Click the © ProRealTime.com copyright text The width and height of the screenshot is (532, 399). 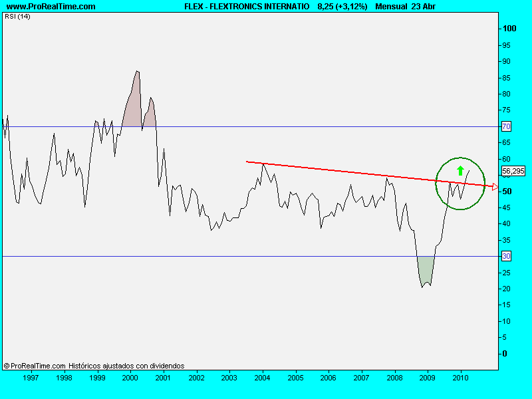click(35, 366)
